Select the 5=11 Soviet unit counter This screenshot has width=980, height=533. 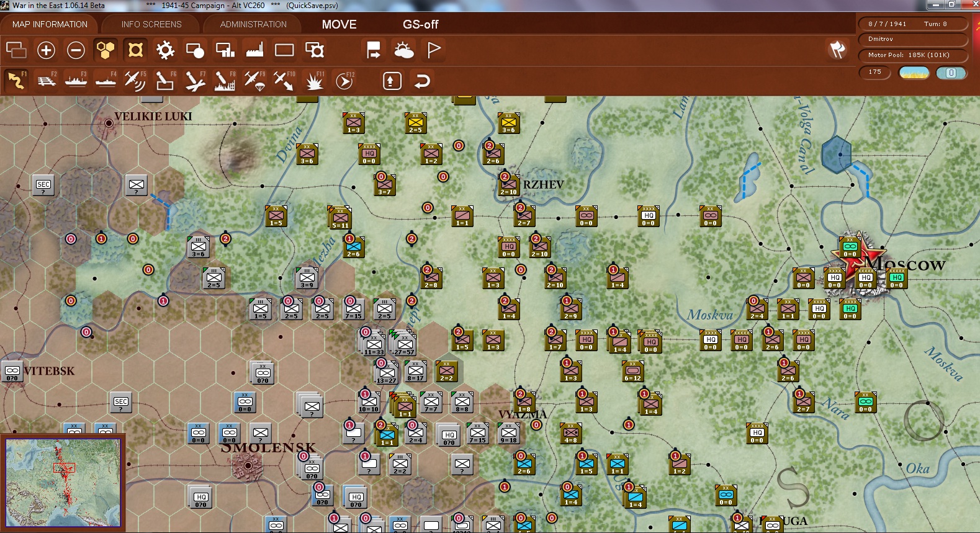tap(340, 218)
